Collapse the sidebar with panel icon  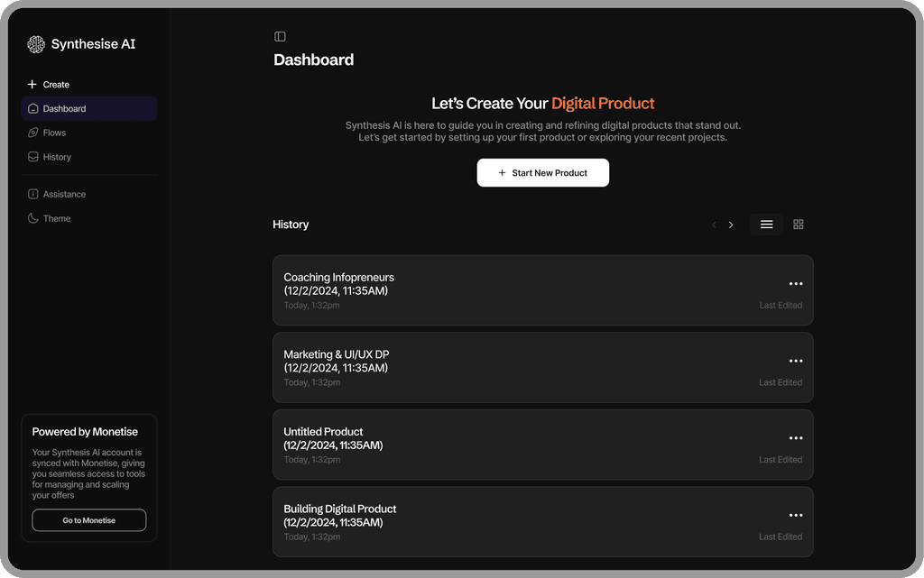point(280,36)
